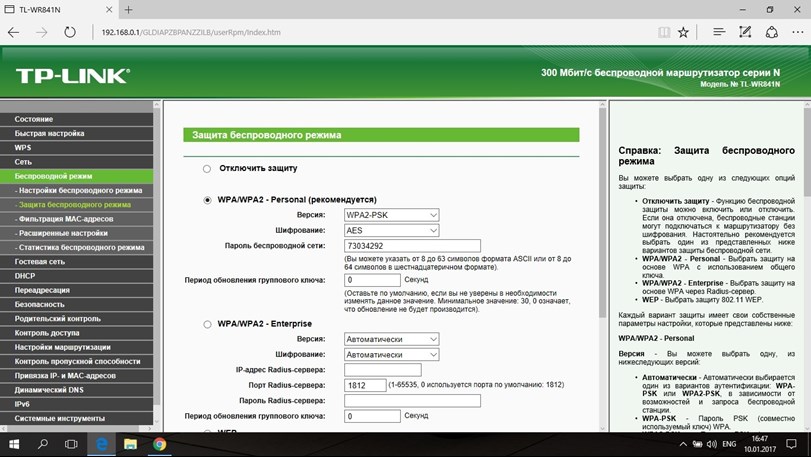The width and height of the screenshot is (811, 457).
Task: Click the TP-LINK logo
Action: click(72, 76)
